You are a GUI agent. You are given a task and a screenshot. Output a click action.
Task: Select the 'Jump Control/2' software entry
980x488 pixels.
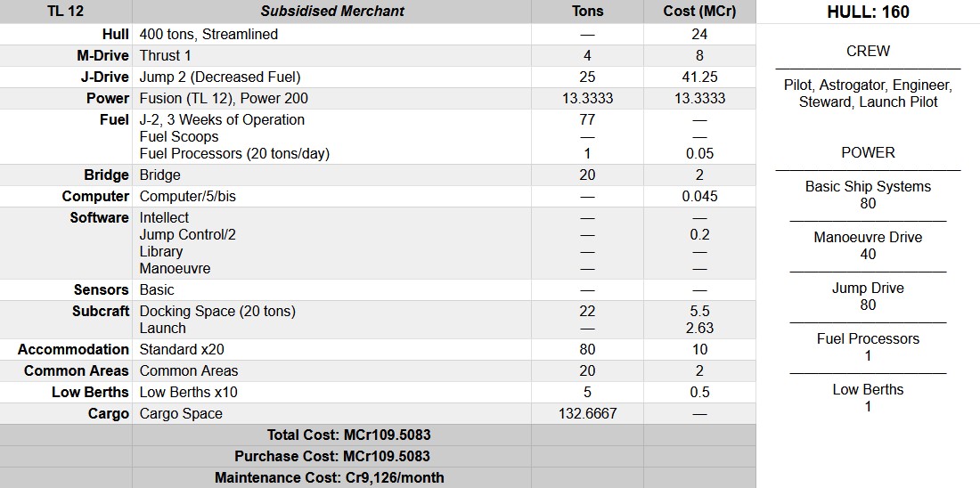pyautogui.click(x=187, y=234)
